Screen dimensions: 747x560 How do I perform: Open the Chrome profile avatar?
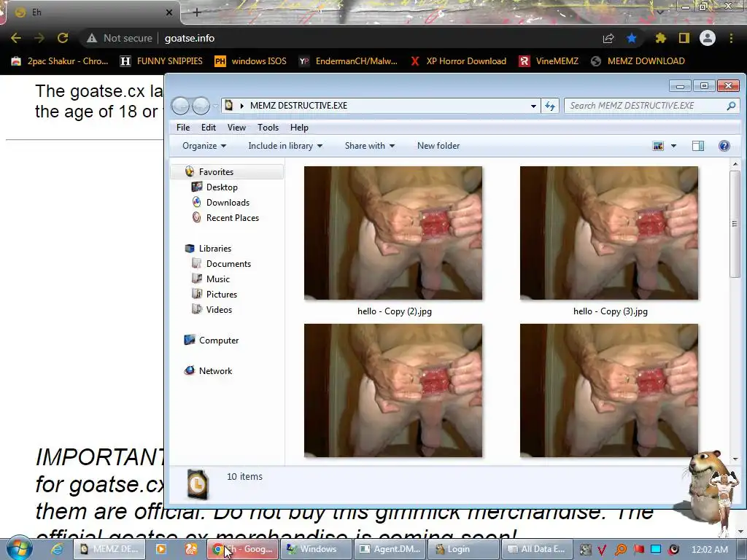point(708,38)
